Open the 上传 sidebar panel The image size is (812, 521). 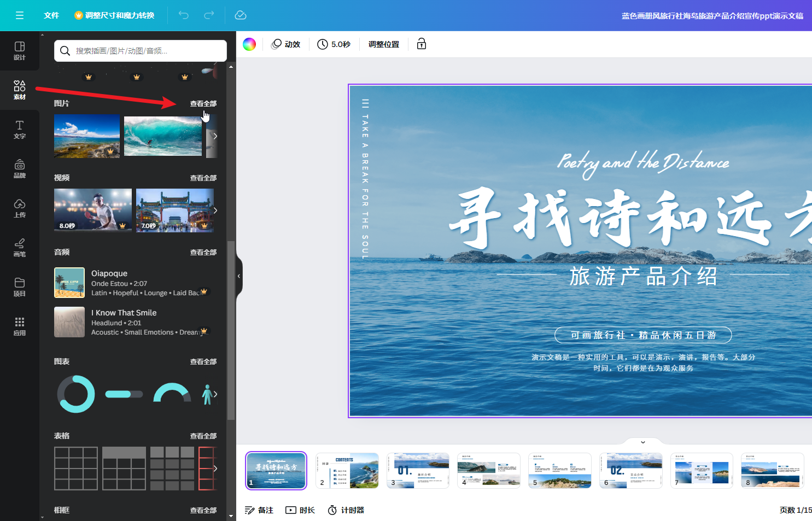[20, 208]
